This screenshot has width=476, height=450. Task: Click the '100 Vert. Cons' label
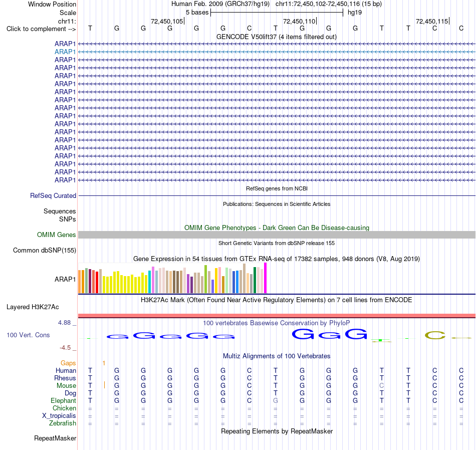(28, 335)
